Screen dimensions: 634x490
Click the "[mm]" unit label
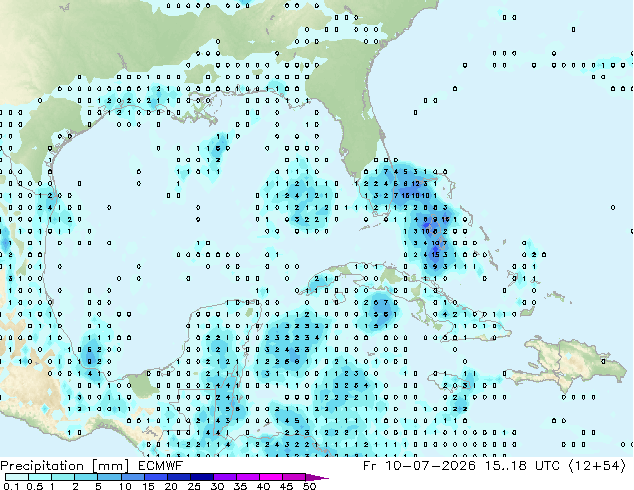(111, 466)
